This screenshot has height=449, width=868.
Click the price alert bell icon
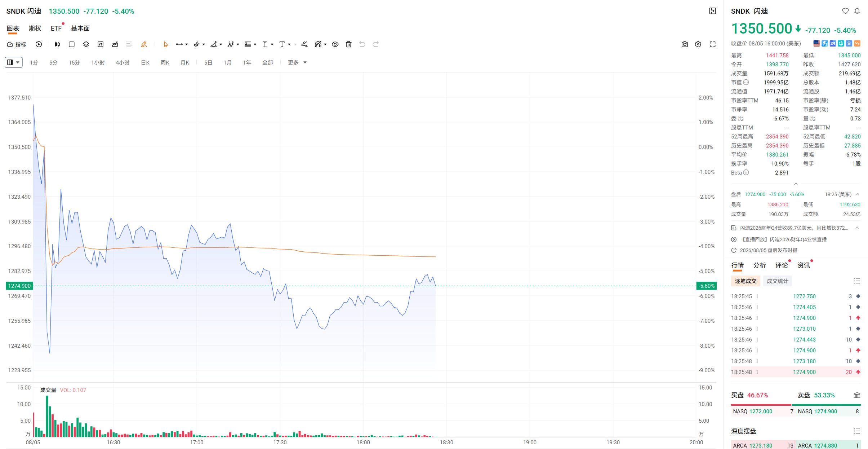857,11
